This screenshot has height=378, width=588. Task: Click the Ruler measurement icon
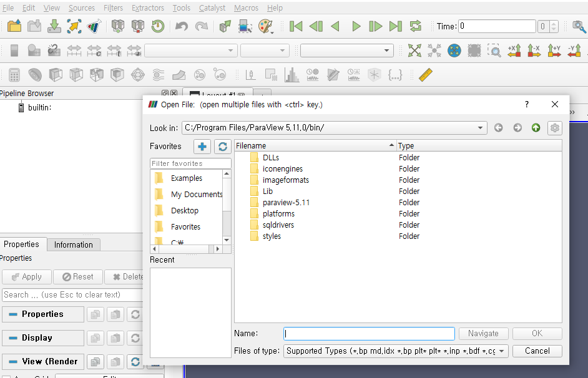pos(425,75)
